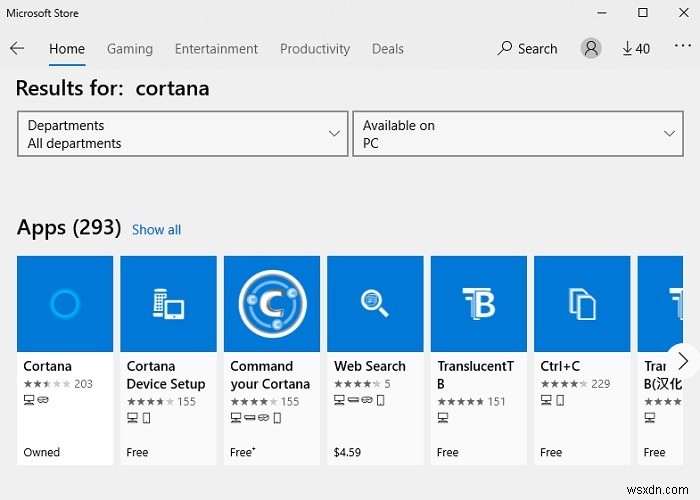Expand the Available on dropdown
The height and width of the screenshot is (500, 700).
coord(518,134)
